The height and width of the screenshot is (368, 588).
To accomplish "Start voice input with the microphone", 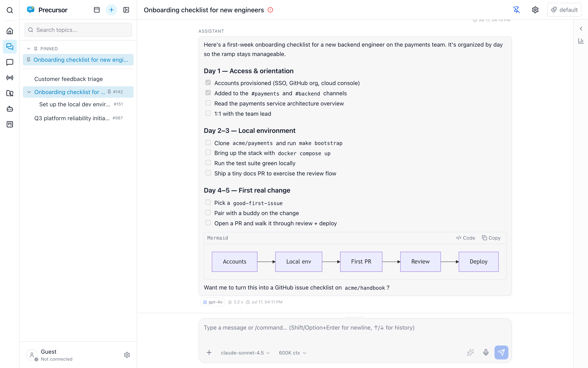I will tap(486, 352).
